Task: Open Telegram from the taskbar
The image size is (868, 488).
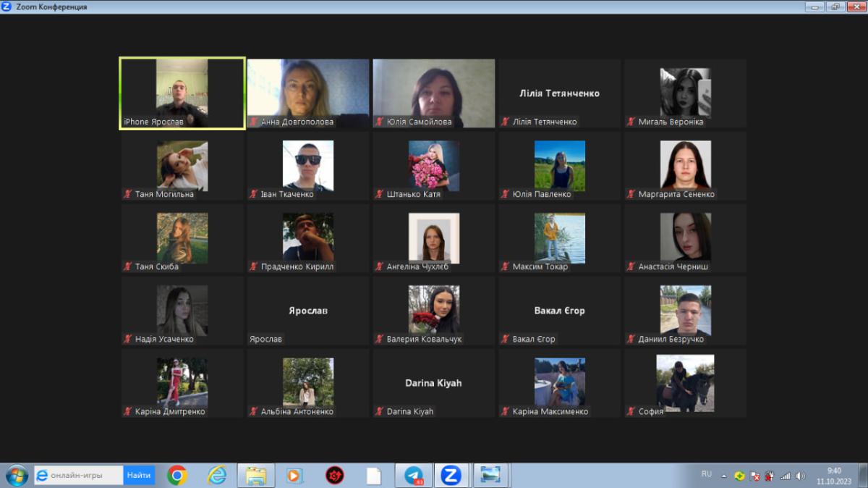Action: 414,476
